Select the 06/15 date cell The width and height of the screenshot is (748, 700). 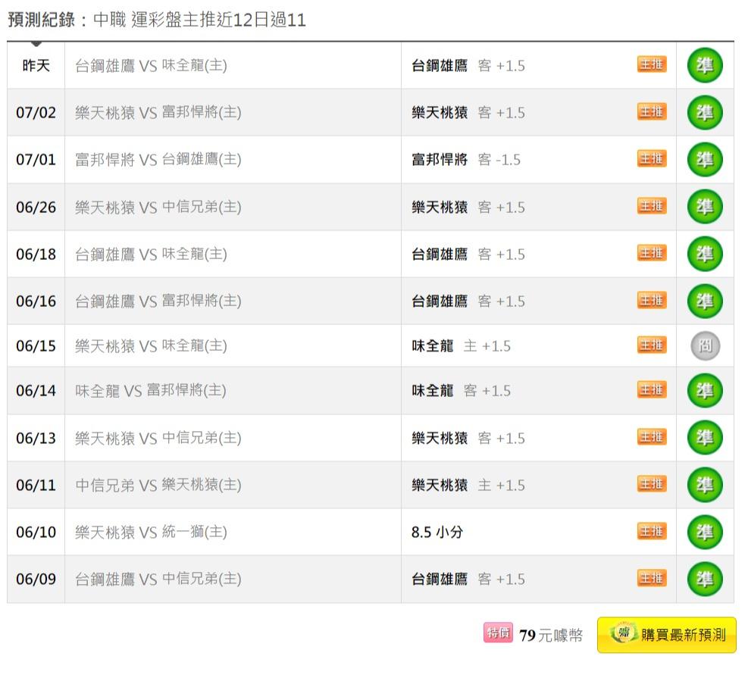click(36, 345)
